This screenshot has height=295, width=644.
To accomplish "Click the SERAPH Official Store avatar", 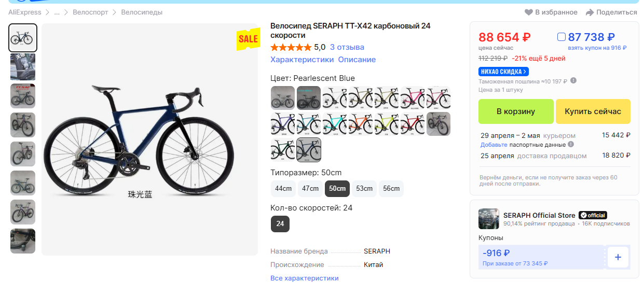I will point(488,219).
